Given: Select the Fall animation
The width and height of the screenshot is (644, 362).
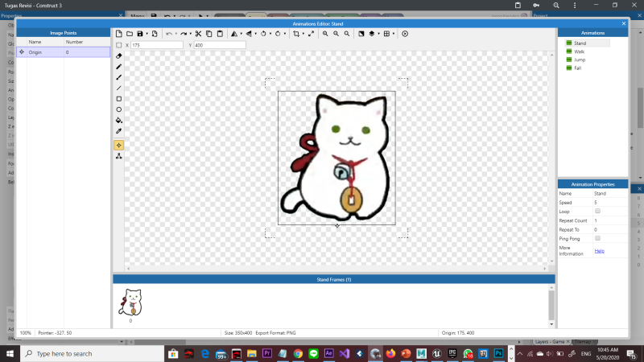Looking at the screenshot, I should tap(577, 68).
